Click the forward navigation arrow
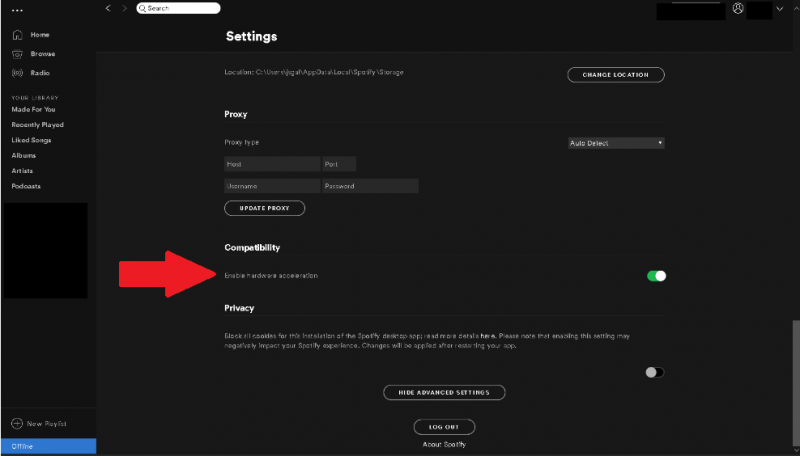The height and width of the screenshot is (456, 800). [124, 8]
